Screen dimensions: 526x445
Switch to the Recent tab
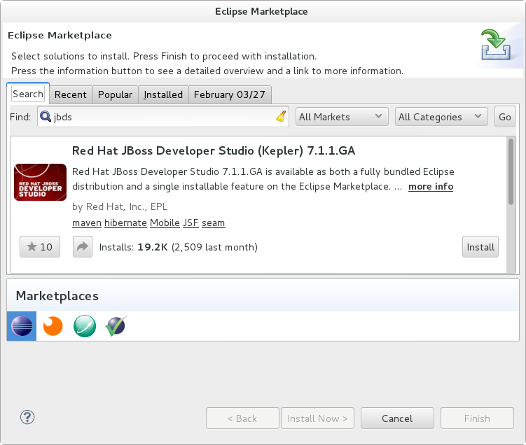coord(70,95)
